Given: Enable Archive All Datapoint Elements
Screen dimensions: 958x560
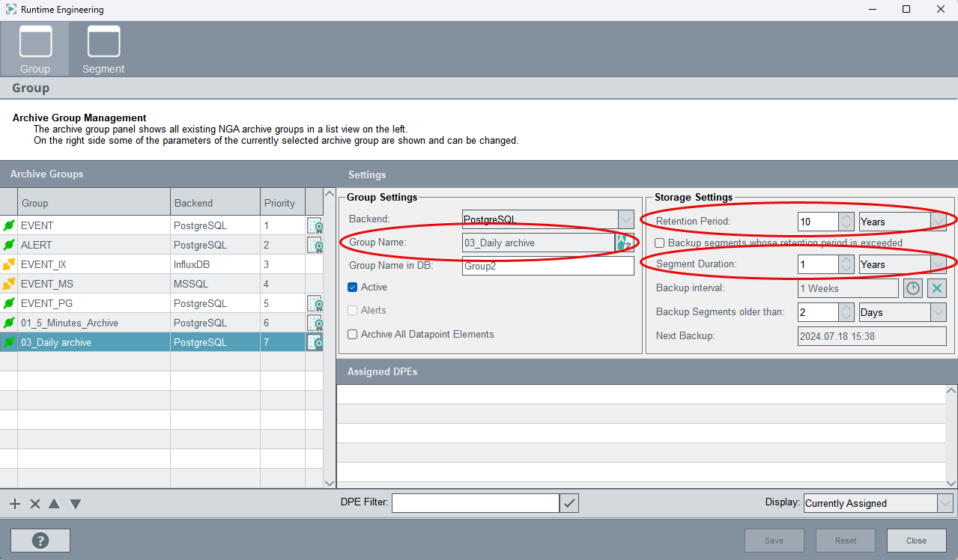Looking at the screenshot, I should 353,335.
